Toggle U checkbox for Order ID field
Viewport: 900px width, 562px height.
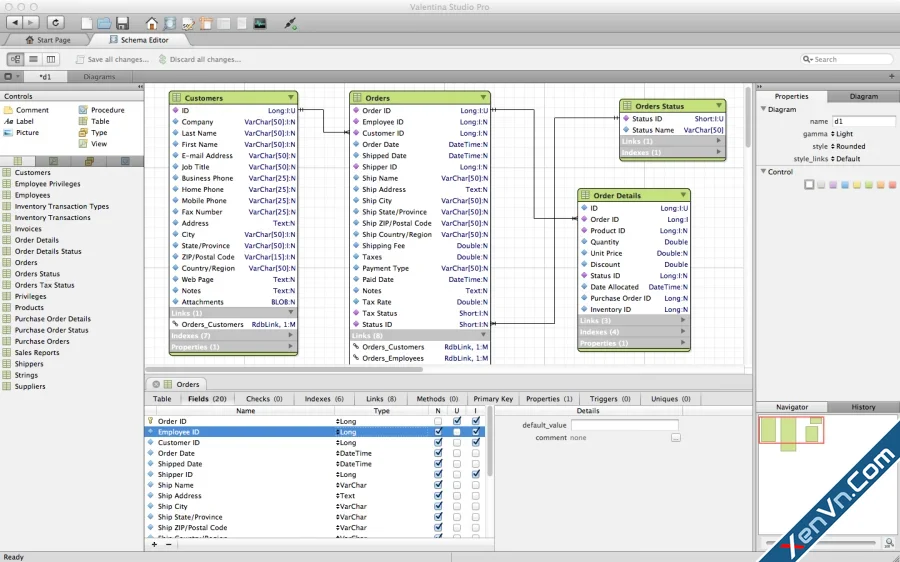click(x=457, y=421)
